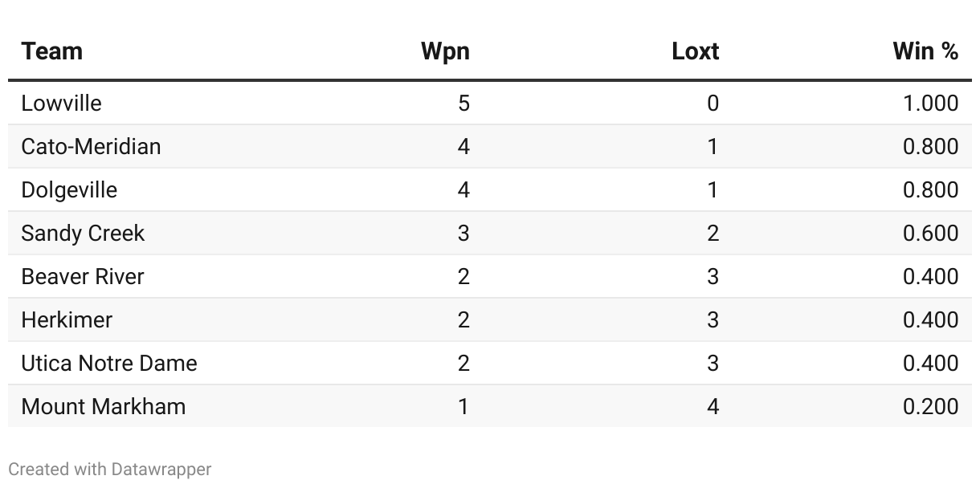The image size is (980, 488).
Task: Click Mount Markham's 0.200 win percentage
Action: (x=931, y=407)
